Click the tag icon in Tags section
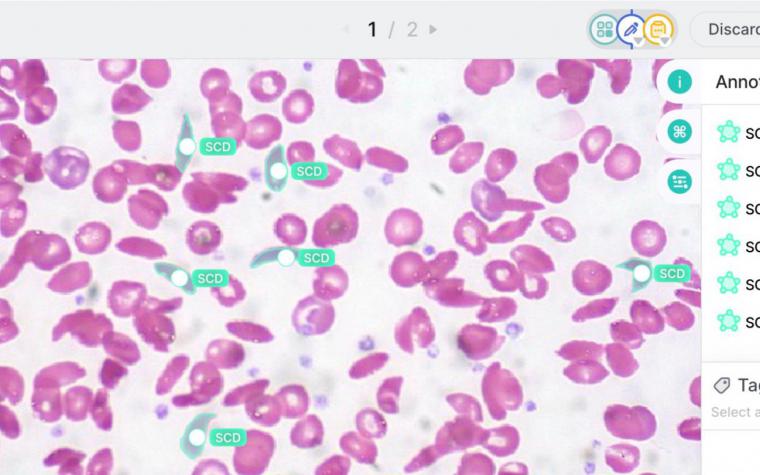 (722, 385)
